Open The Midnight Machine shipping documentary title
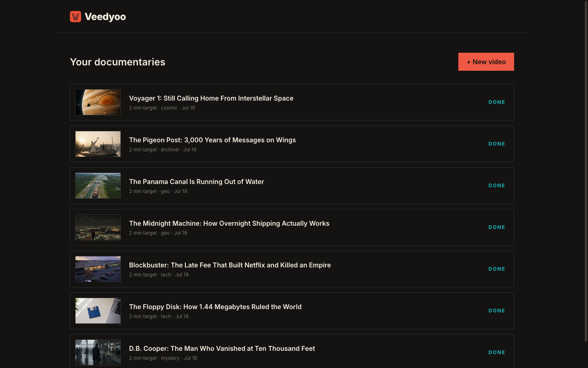The height and width of the screenshot is (368, 588). coord(229,223)
